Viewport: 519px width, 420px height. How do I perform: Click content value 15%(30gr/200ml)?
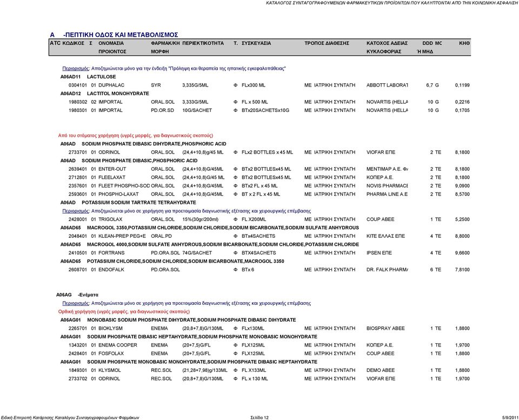click(x=200, y=219)
